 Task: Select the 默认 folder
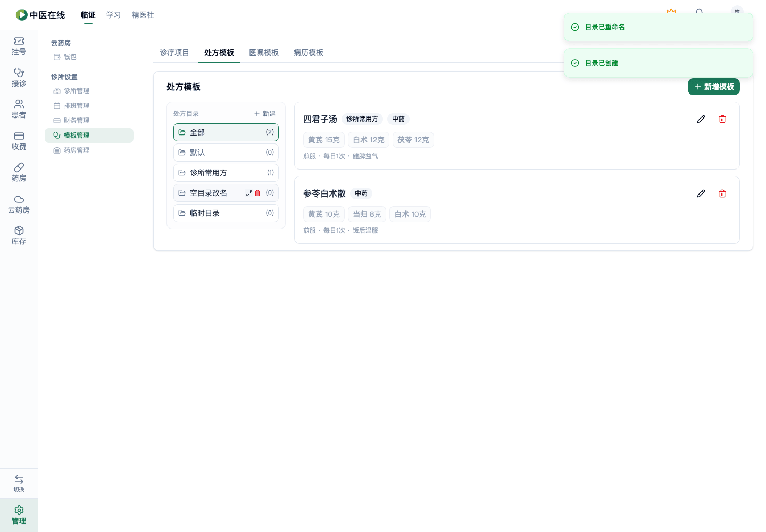226,153
